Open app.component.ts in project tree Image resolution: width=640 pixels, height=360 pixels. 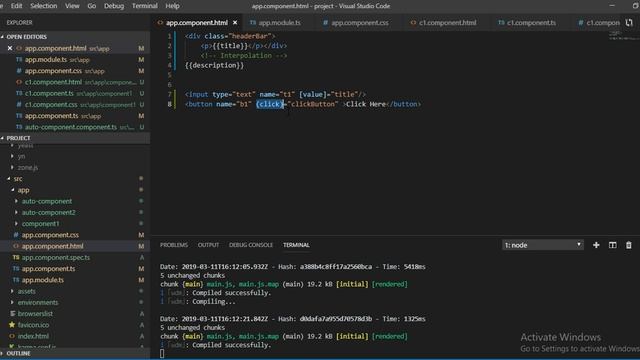[x=75, y=269]
